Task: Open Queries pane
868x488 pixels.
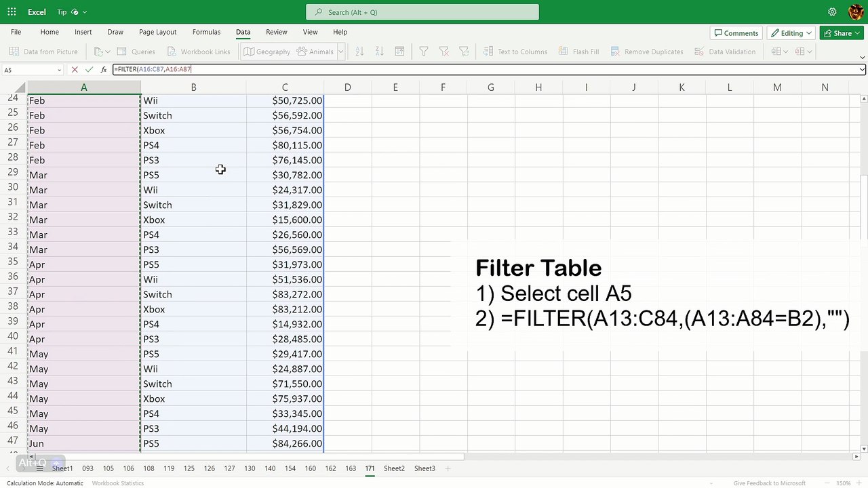Action: click(x=136, y=52)
